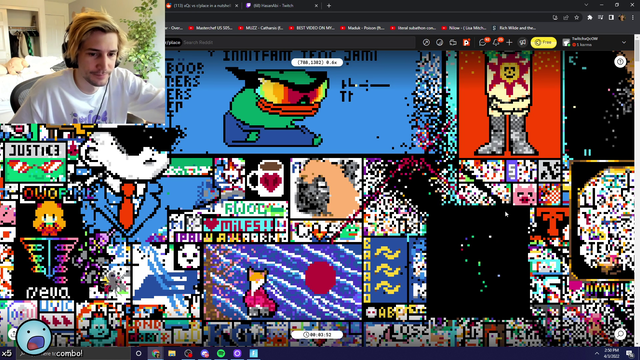Open the light-blue taskbar app icon
The height and width of the screenshot is (360, 640).
coord(253,353)
